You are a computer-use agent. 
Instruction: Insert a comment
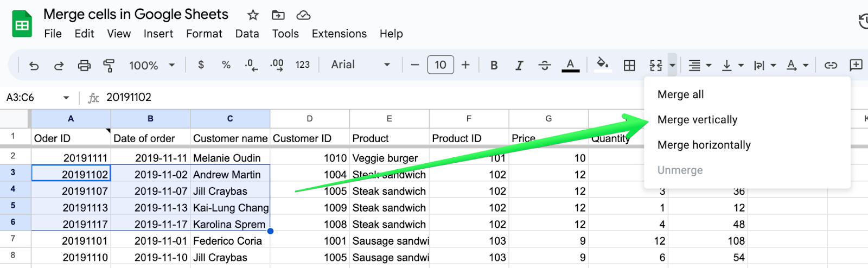(x=856, y=65)
